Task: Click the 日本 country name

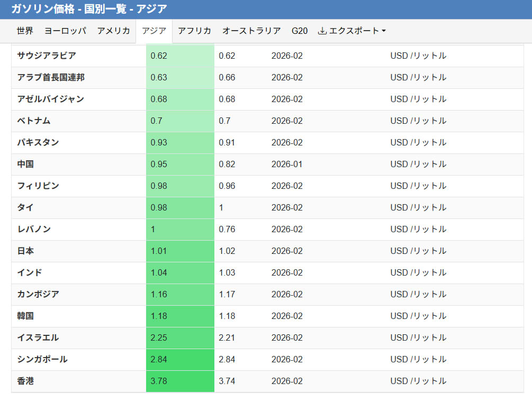Action: pyautogui.click(x=25, y=251)
